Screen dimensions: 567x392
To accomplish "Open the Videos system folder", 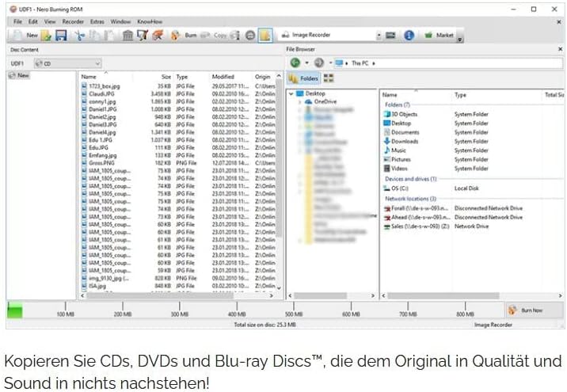I will pyautogui.click(x=396, y=169).
